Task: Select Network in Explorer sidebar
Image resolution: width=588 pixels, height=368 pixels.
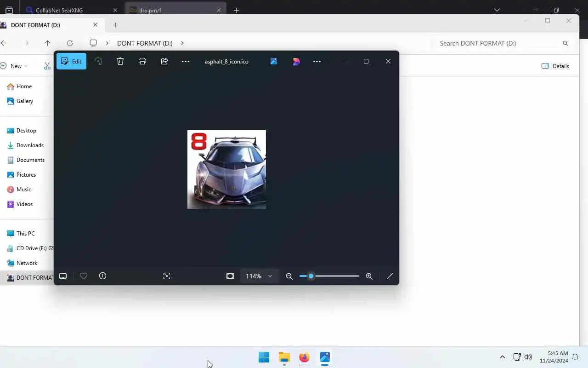Action: [x=23, y=263]
